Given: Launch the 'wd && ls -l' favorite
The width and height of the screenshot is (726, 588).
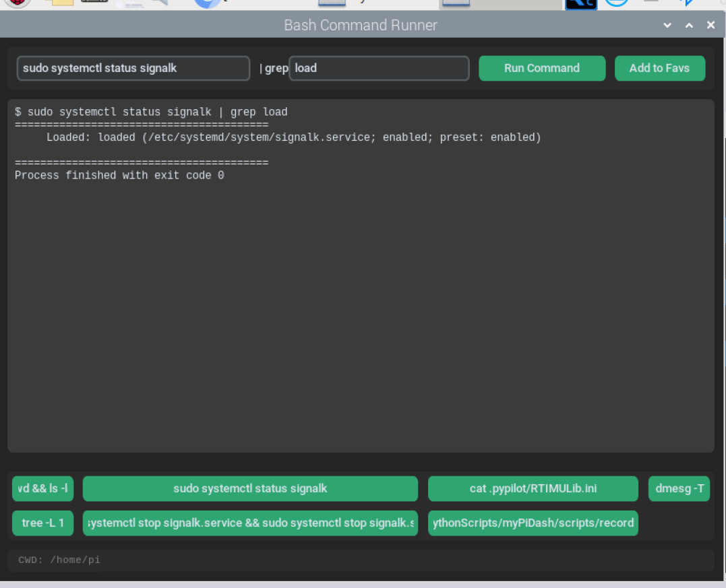Looking at the screenshot, I should pos(42,488).
